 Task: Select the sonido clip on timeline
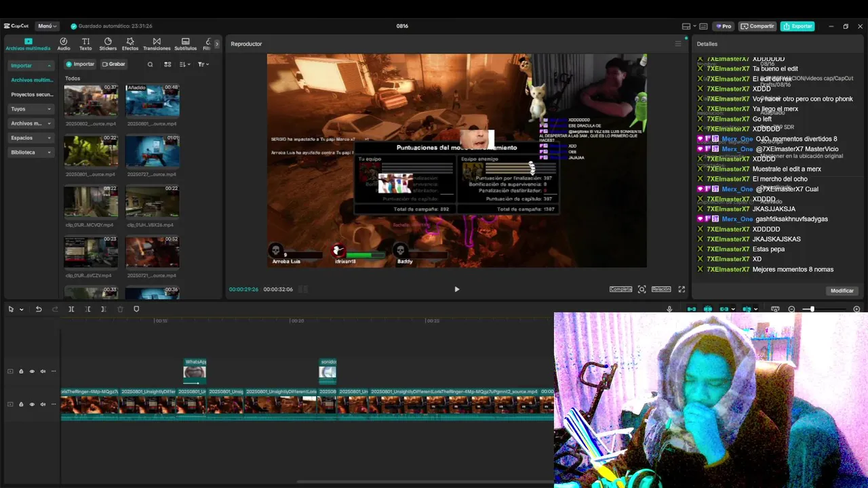click(x=328, y=371)
